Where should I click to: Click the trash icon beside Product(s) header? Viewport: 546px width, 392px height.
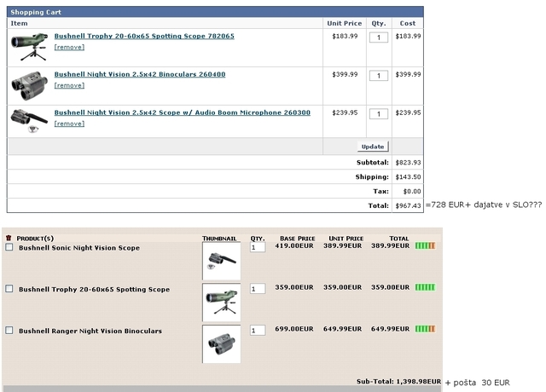pyautogui.click(x=9, y=238)
